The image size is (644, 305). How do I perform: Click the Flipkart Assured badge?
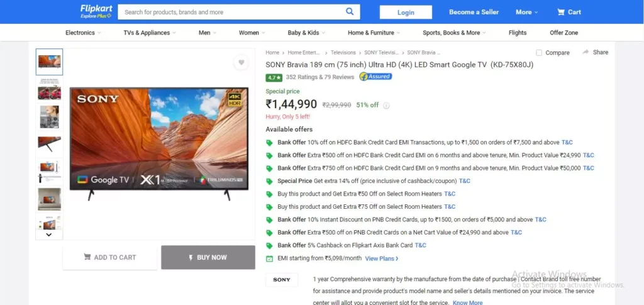tap(375, 76)
